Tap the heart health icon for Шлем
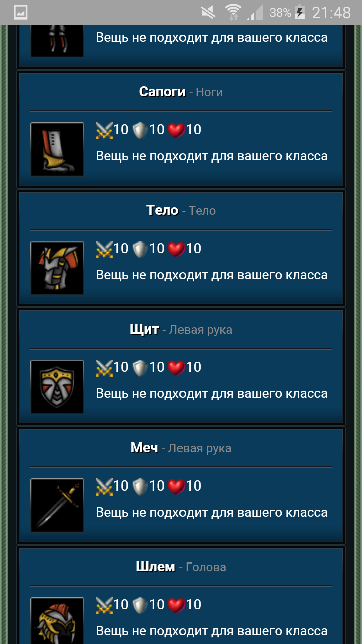 [x=176, y=605]
